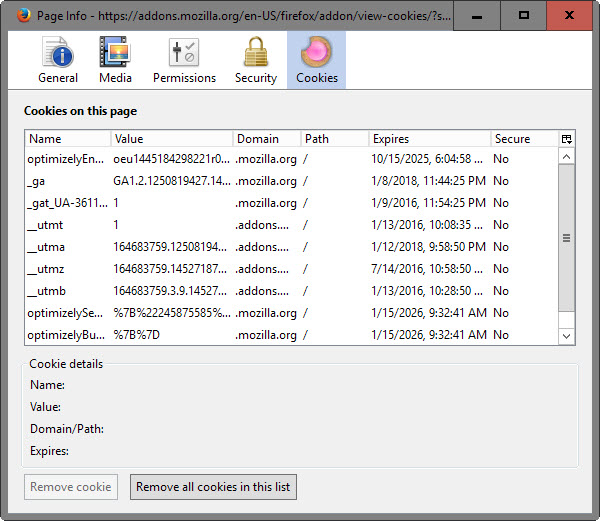Minimize the Page Info window
The width and height of the screenshot is (600, 521).
[x=477, y=16]
